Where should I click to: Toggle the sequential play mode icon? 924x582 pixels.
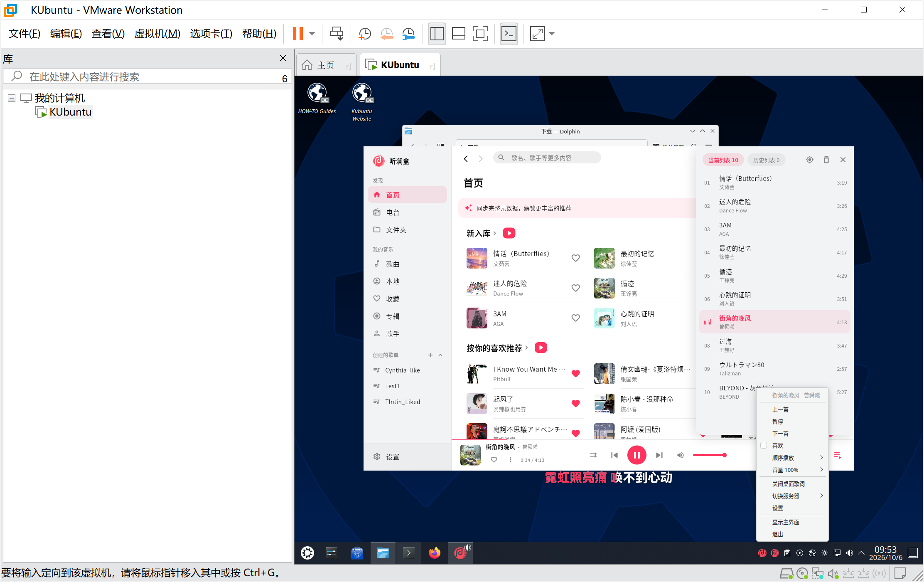coord(593,455)
